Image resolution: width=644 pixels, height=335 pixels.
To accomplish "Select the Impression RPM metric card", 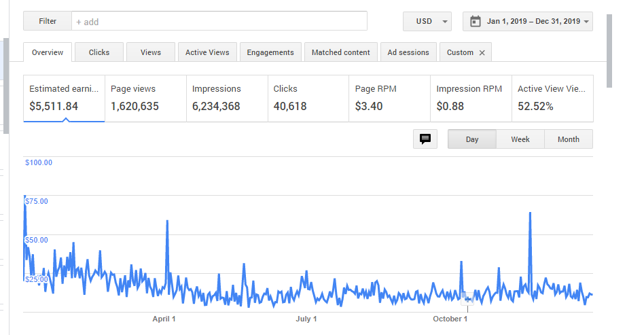I will (x=470, y=99).
